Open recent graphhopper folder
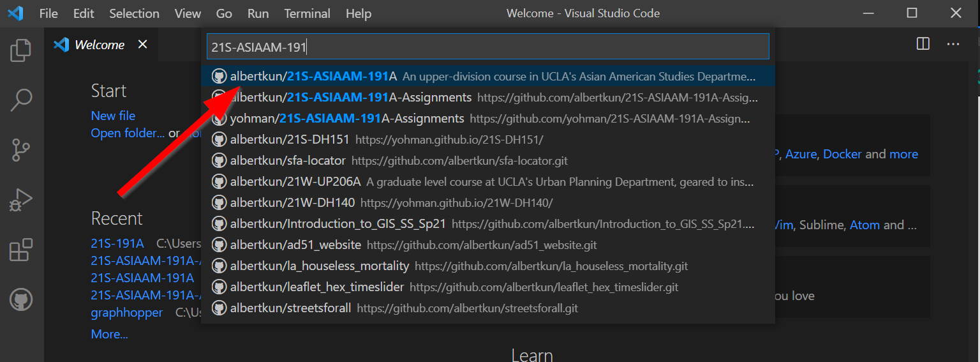980x362 pixels. [127, 313]
